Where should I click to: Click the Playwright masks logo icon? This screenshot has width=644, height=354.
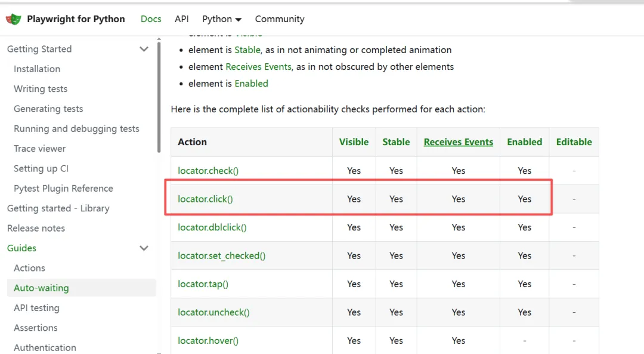click(x=13, y=19)
